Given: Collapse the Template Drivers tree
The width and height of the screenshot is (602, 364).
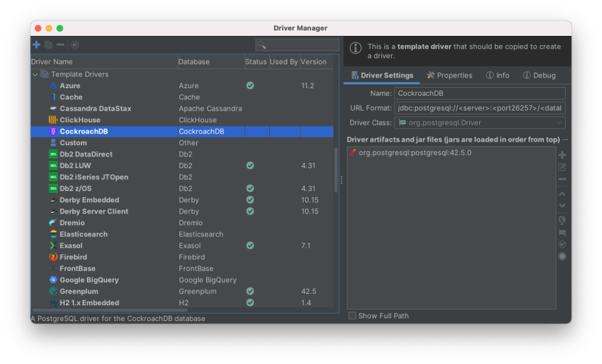Looking at the screenshot, I should [35, 74].
